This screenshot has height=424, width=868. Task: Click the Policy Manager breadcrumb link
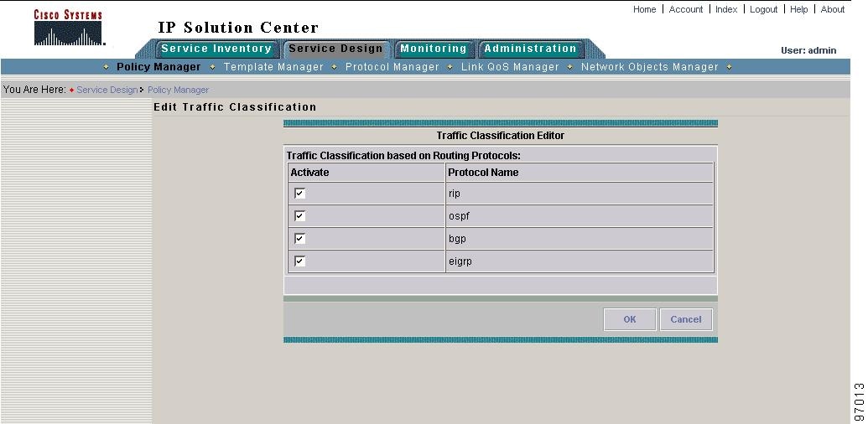179,90
